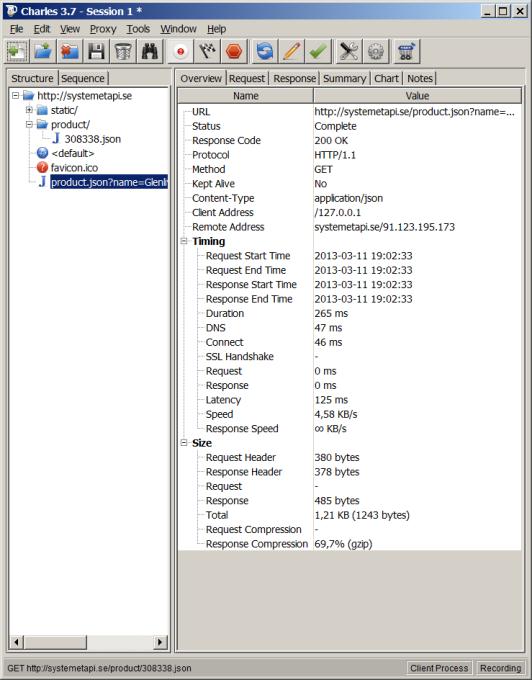Clear session with trash can icon
The width and height of the screenshot is (532, 680).
pos(123,52)
